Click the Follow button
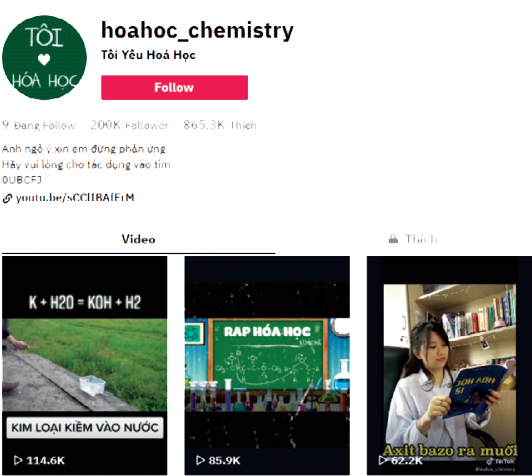The height and width of the screenshot is (476, 532). (174, 88)
